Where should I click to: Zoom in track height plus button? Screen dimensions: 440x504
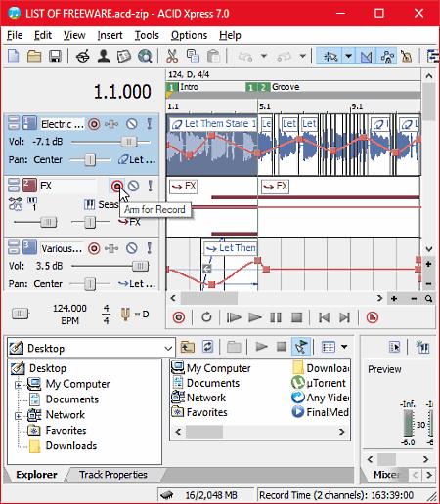pyautogui.click(x=428, y=264)
